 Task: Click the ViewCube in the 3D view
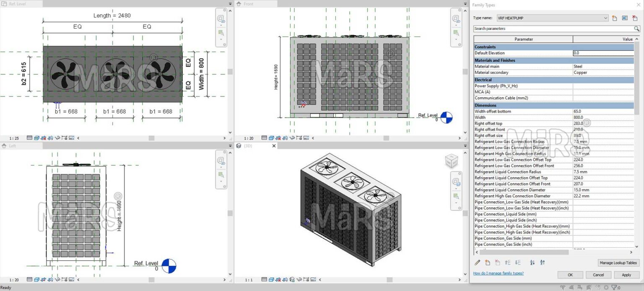[x=452, y=161]
